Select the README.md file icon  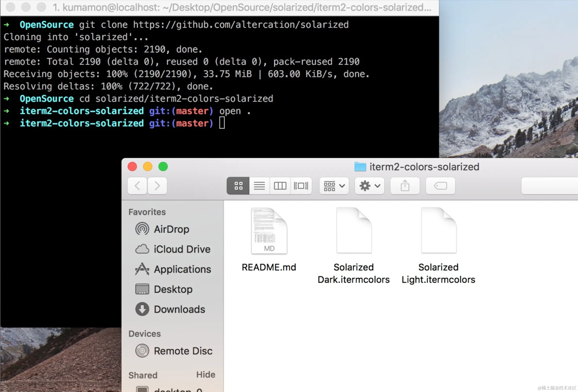click(269, 231)
